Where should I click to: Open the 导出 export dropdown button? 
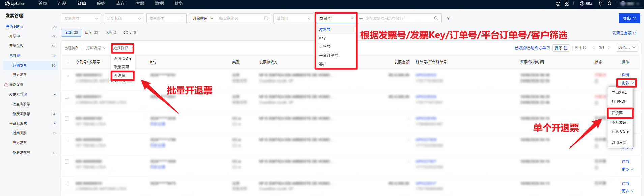tap(629, 18)
